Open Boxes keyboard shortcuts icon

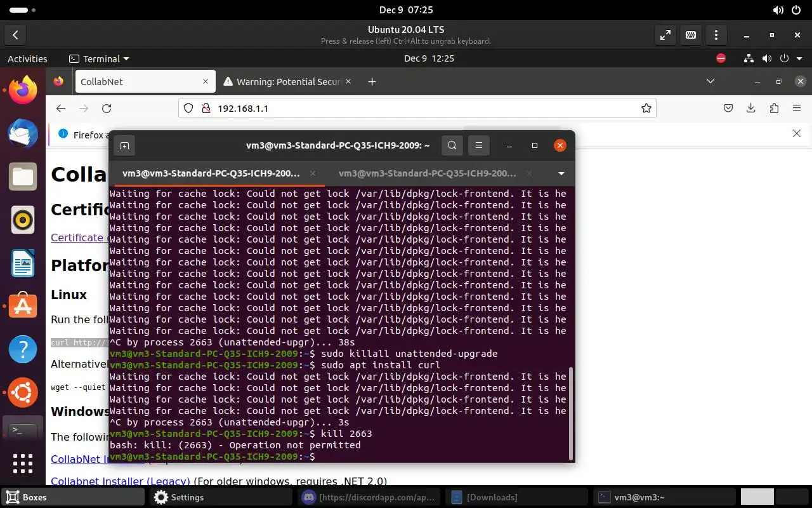[x=691, y=36]
